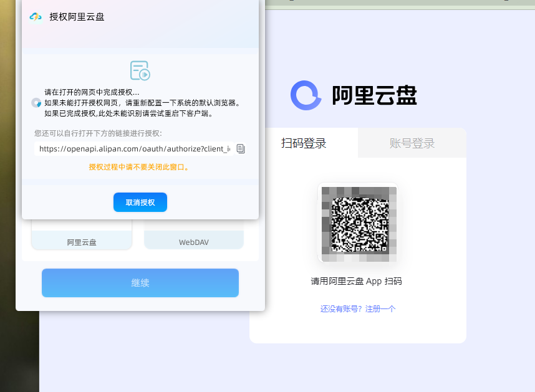Screen dimensions: 535x392
Task: Click the 继续 button
Action: pos(140,283)
